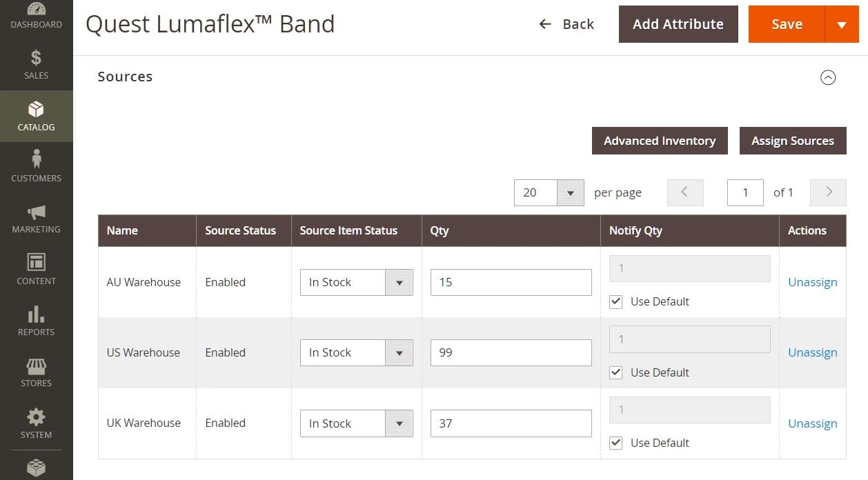Viewport: 868px width, 480px height.
Task: Unassign the US Warehouse source
Action: [x=812, y=352]
